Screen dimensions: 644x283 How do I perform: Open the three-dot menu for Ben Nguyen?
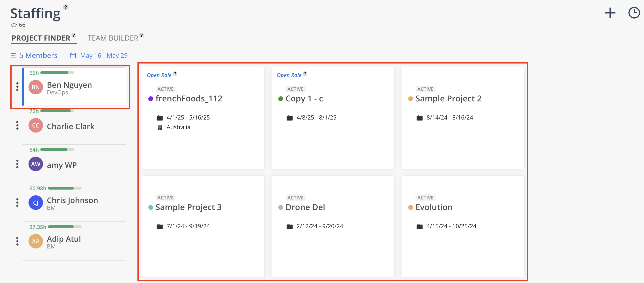(x=17, y=87)
